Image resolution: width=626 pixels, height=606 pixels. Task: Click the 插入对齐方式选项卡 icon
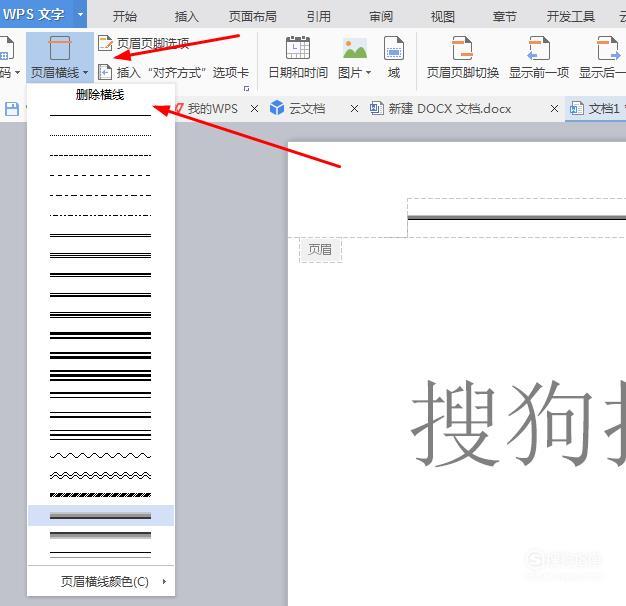[x=105, y=72]
